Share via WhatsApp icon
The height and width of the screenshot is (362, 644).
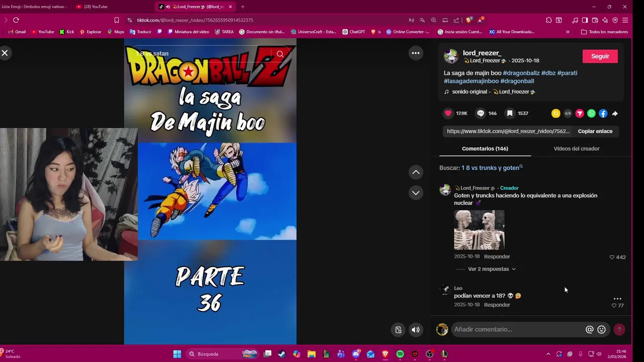591,114
